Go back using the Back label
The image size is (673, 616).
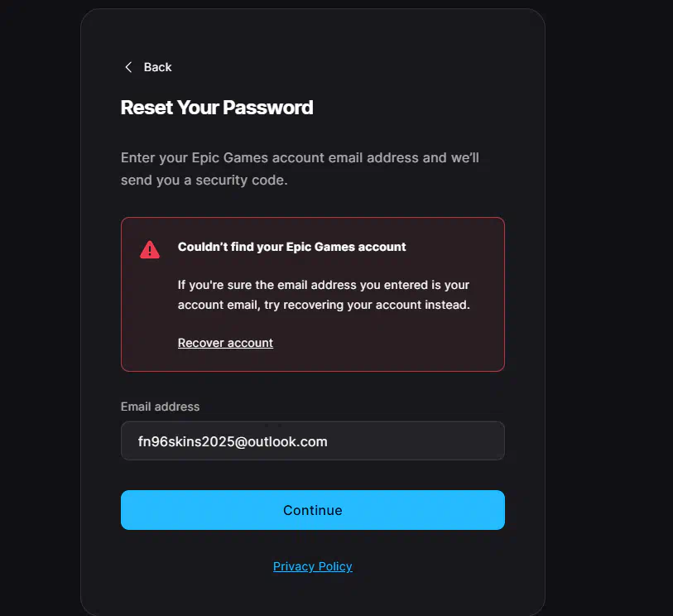click(157, 67)
